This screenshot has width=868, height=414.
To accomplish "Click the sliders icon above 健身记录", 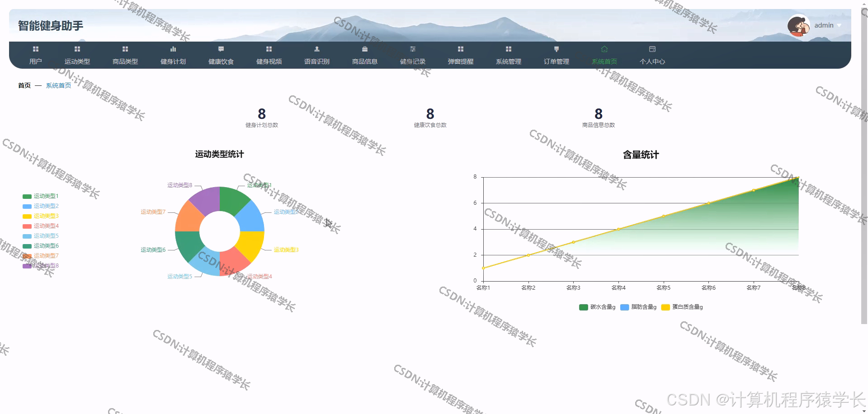I will coord(413,49).
